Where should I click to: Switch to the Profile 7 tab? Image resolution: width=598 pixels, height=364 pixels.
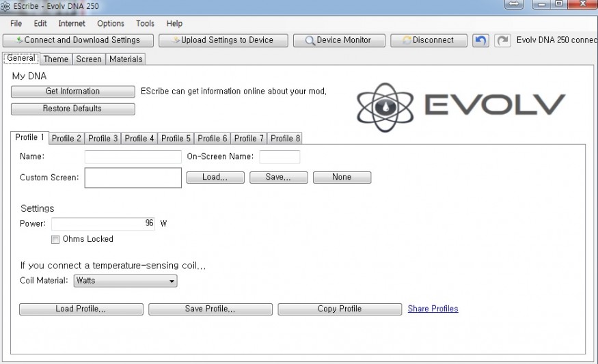[x=249, y=139]
